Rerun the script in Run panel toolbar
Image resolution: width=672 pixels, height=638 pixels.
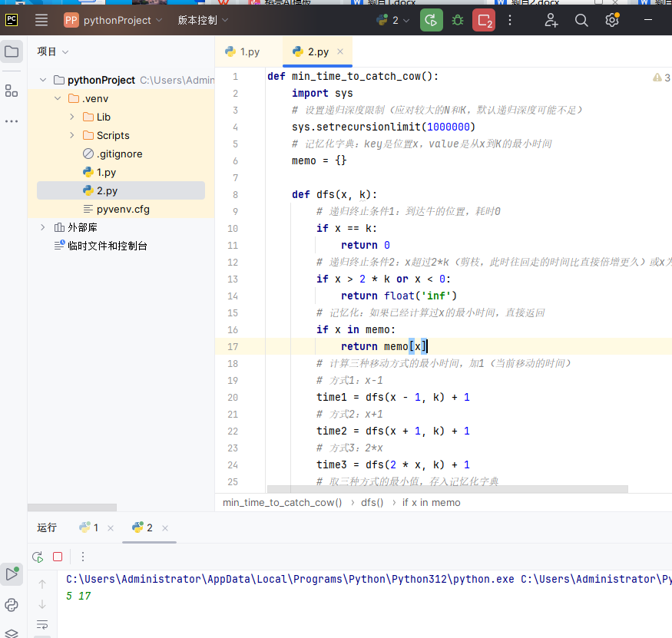(38, 557)
